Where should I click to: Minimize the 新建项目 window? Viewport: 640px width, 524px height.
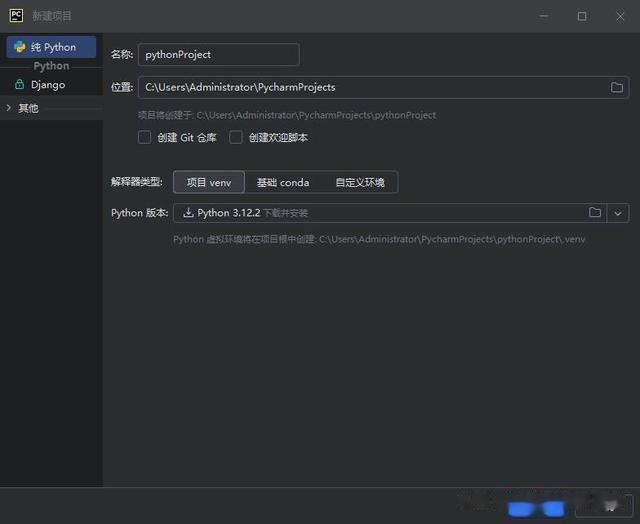tap(544, 16)
